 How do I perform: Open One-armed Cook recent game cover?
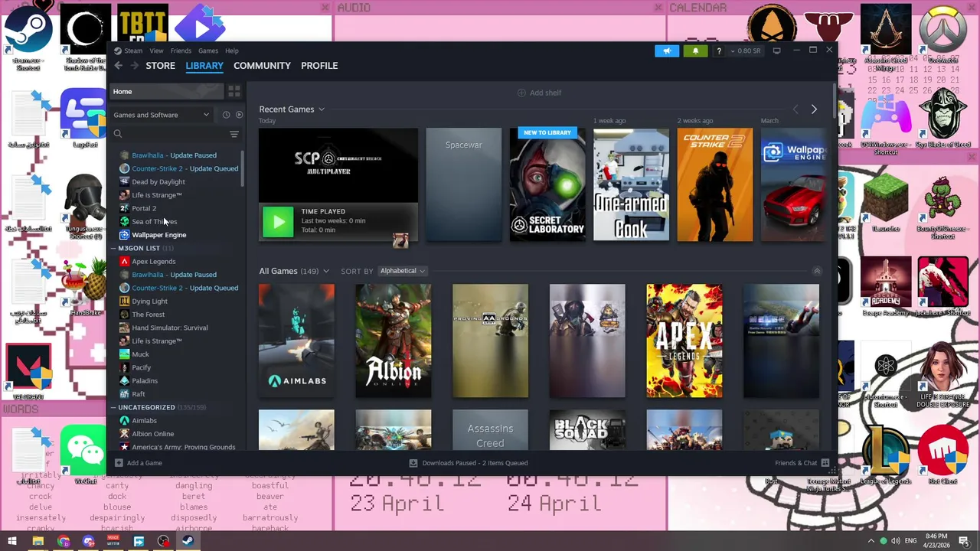(631, 184)
